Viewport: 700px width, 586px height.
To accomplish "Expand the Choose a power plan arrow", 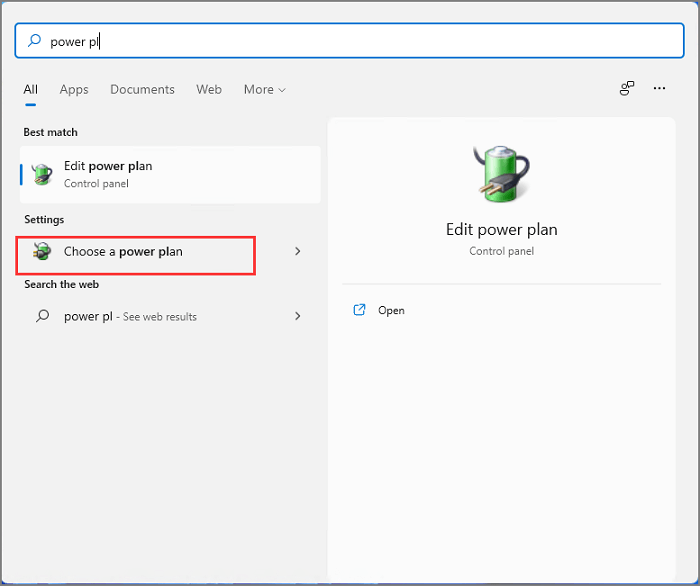I will [x=297, y=252].
